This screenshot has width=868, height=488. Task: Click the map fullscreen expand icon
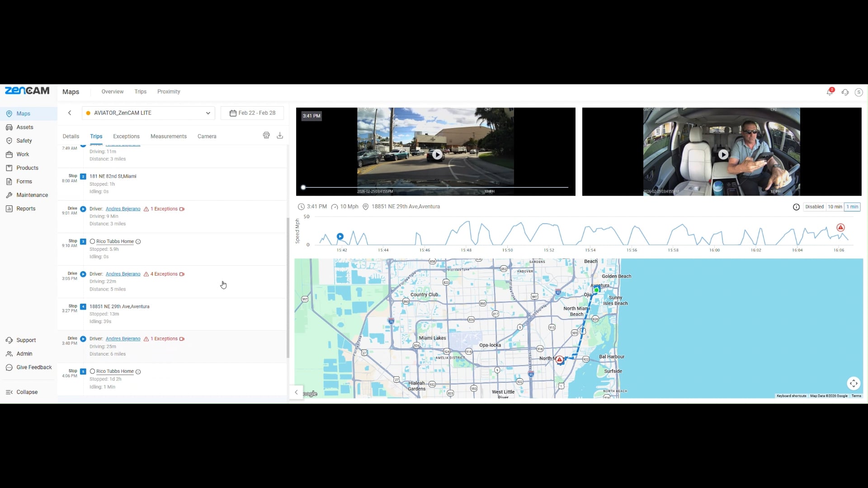[854, 384]
